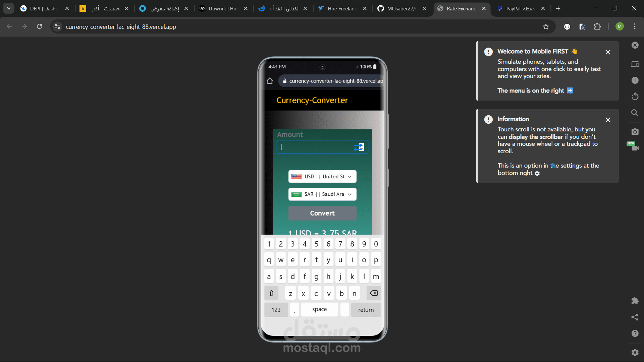This screenshot has width=644, height=362.
Task: Bookmark this page with star icon
Action: 546,26
